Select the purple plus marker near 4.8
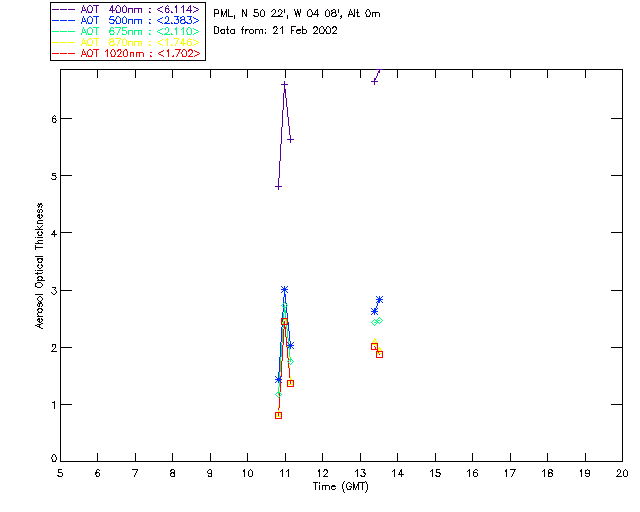Viewport: 640px width, 512px height. [278, 187]
